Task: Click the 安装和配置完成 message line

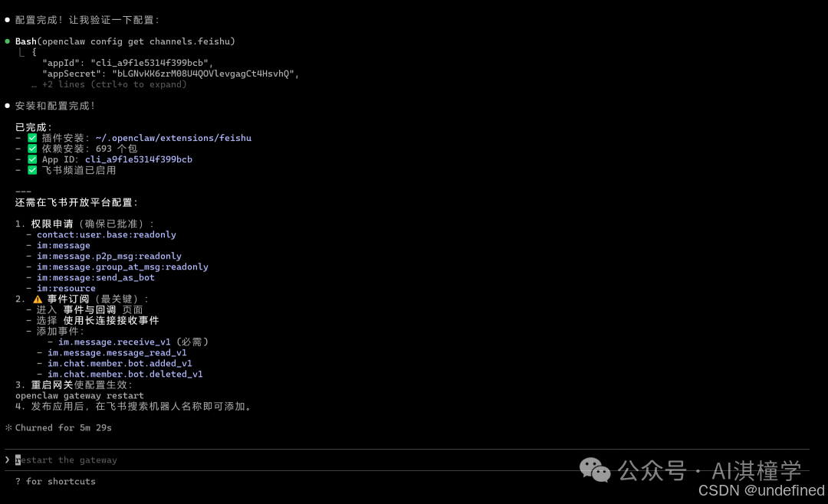Action: coord(55,106)
